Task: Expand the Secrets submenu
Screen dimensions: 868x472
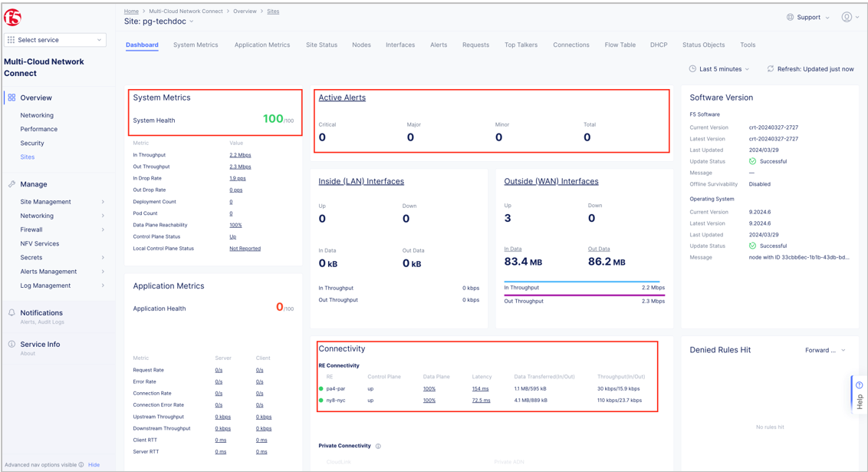Action: (x=103, y=258)
